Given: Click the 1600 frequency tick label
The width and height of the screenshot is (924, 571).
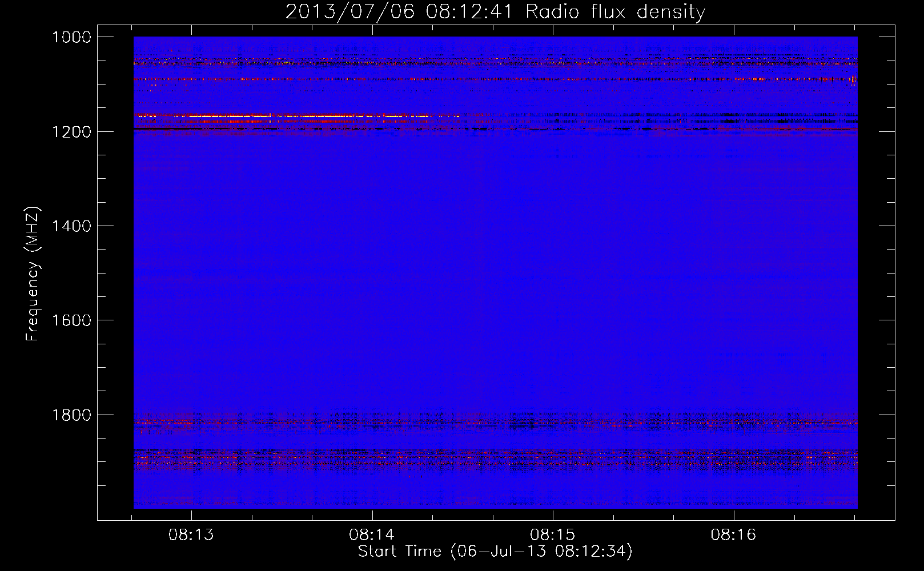Looking at the screenshot, I should tap(71, 320).
